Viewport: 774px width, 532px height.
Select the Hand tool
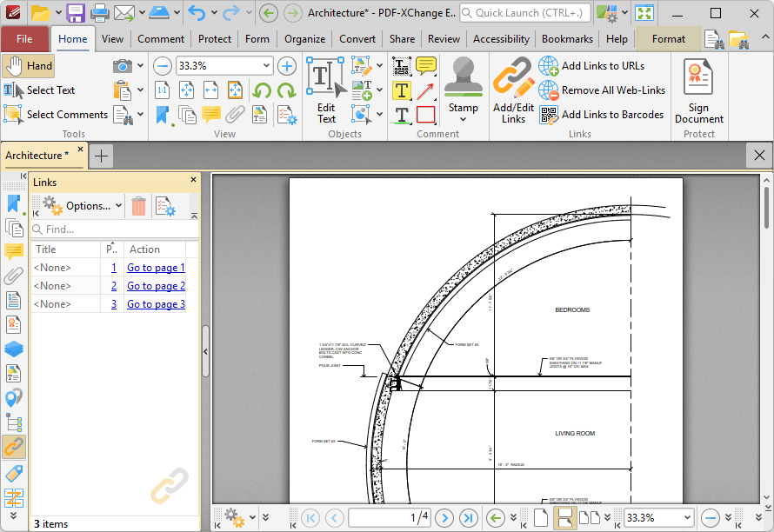(28, 66)
